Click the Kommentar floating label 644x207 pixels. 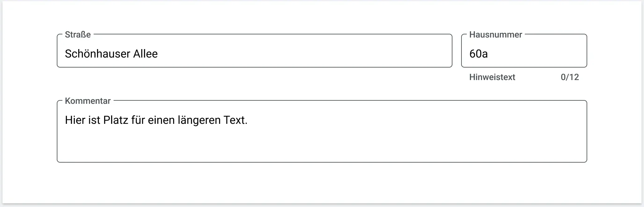88,101
